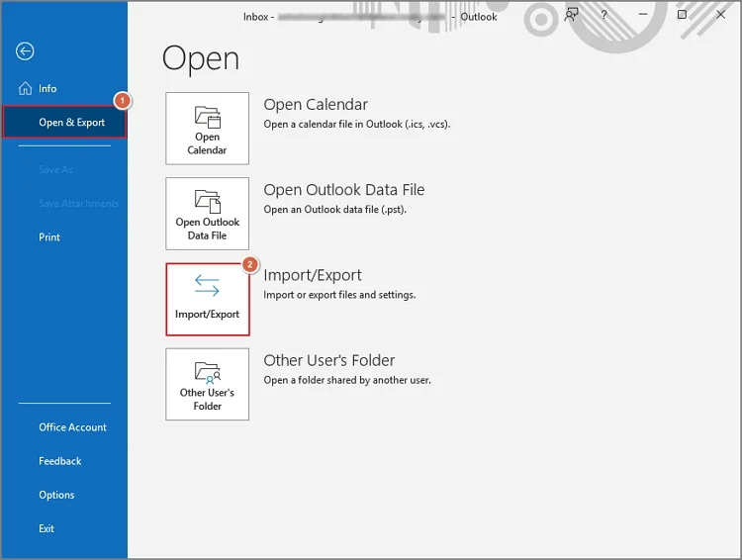
Task: Click the Other User's Folder heading
Action: point(329,360)
